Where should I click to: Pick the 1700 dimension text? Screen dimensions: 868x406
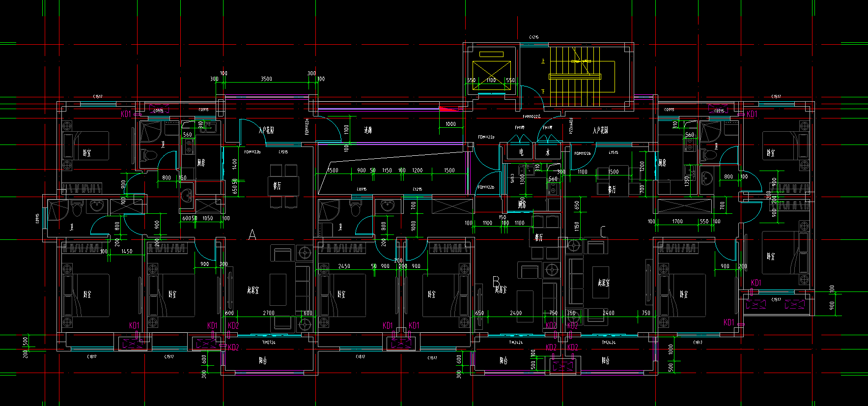click(677, 221)
